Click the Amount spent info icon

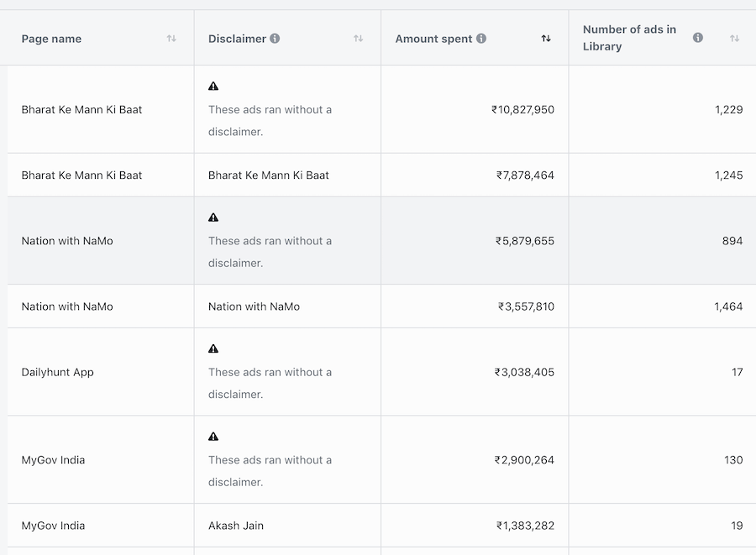[481, 39]
